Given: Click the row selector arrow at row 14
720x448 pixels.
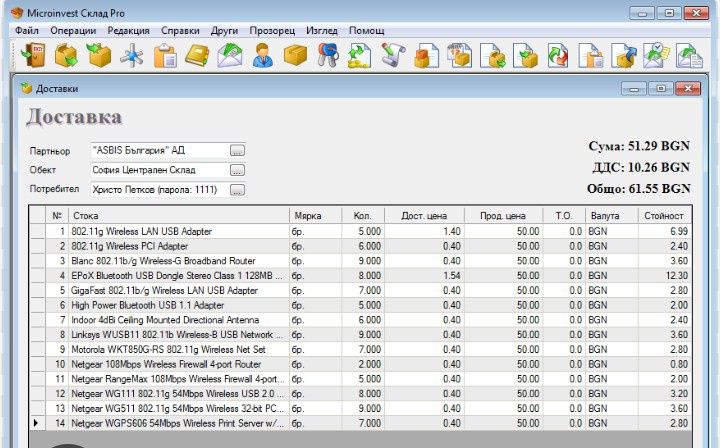Looking at the screenshot, I should pos(37,423).
